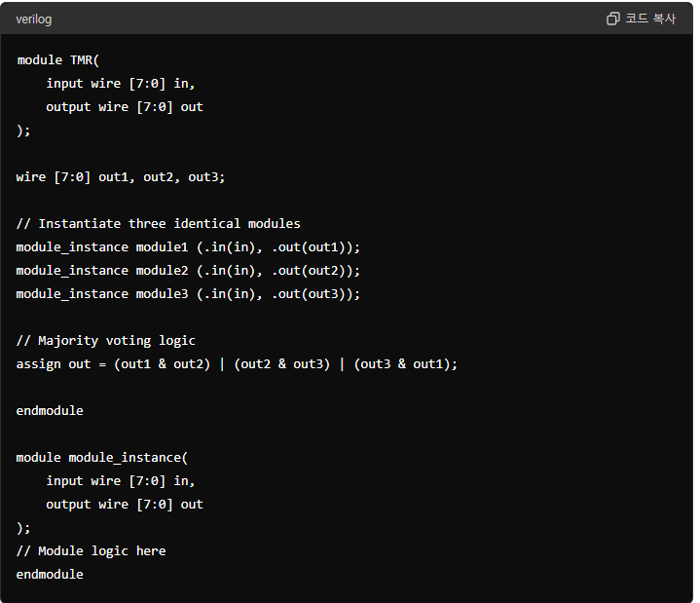Click the module2 instantiation line
This screenshot has height=603, width=700.
(188, 270)
